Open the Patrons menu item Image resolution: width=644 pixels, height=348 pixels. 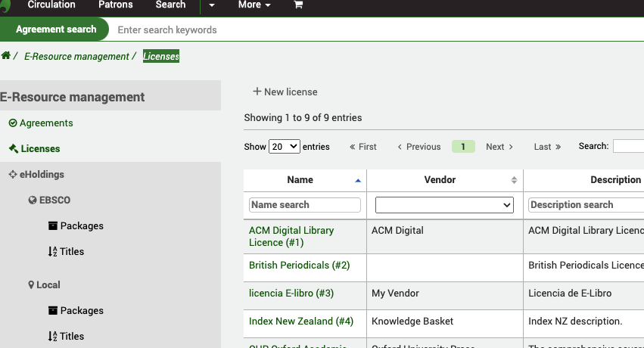(116, 5)
